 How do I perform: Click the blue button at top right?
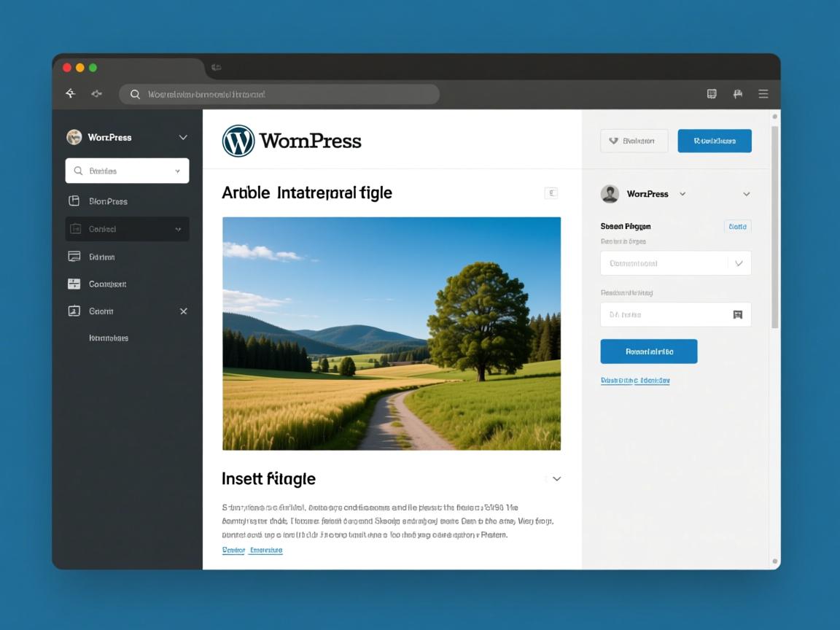(714, 141)
